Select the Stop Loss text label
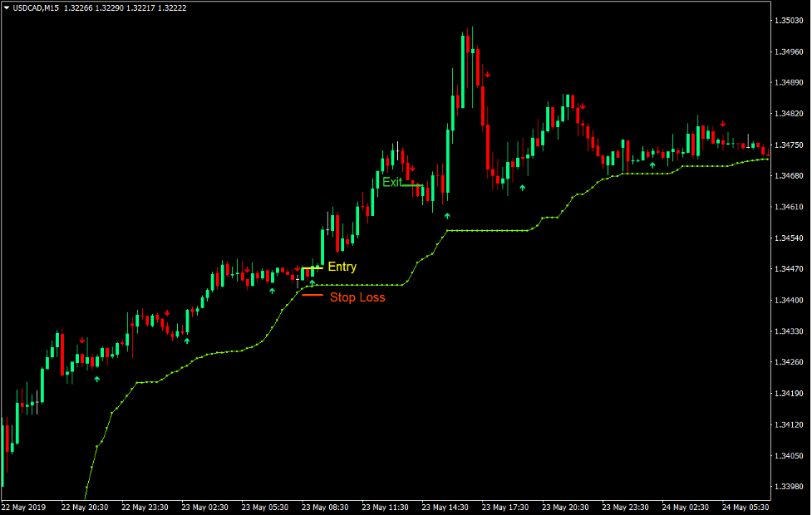 [x=357, y=297]
